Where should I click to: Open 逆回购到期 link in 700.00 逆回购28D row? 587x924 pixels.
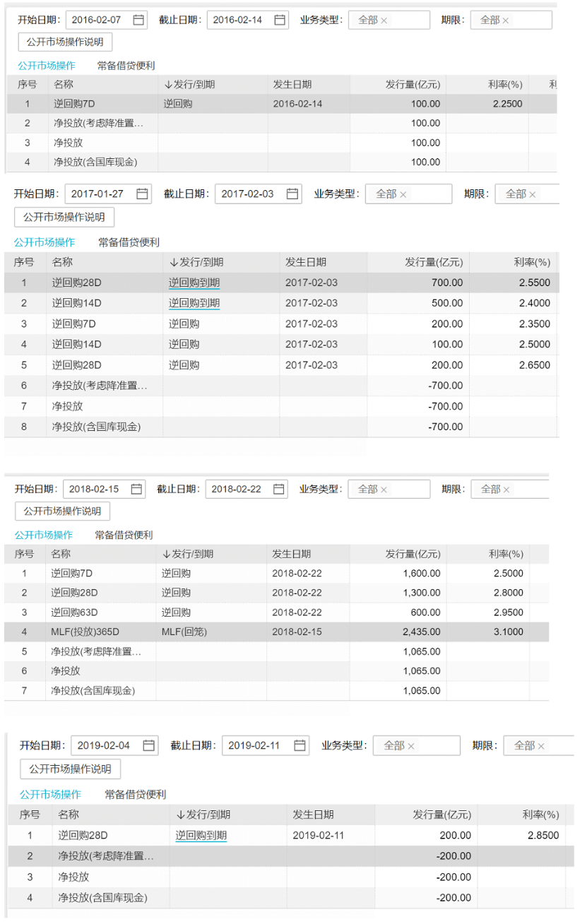(194, 283)
